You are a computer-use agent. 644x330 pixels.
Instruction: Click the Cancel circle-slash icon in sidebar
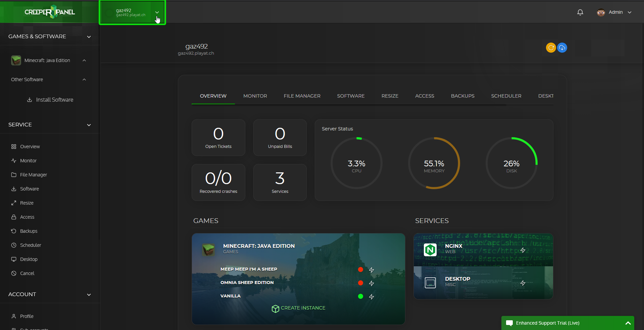coord(14,273)
